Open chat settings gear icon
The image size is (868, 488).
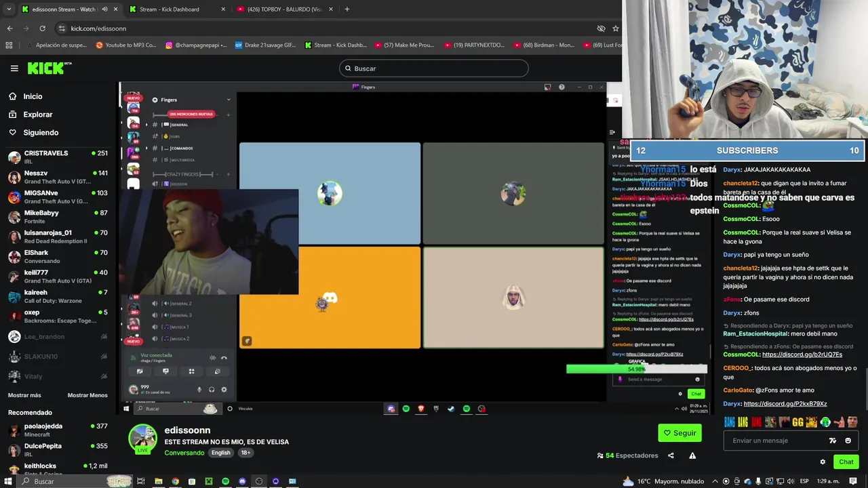pyautogui.click(x=823, y=462)
